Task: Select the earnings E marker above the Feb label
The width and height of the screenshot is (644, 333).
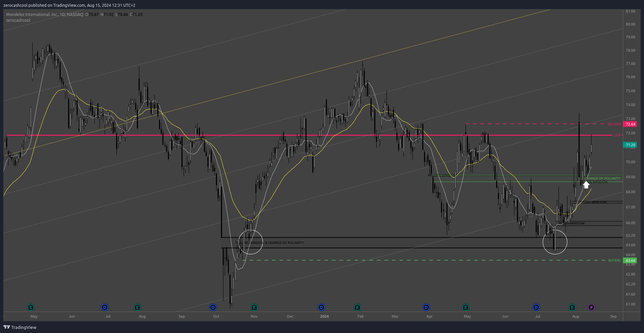Action: point(357,307)
